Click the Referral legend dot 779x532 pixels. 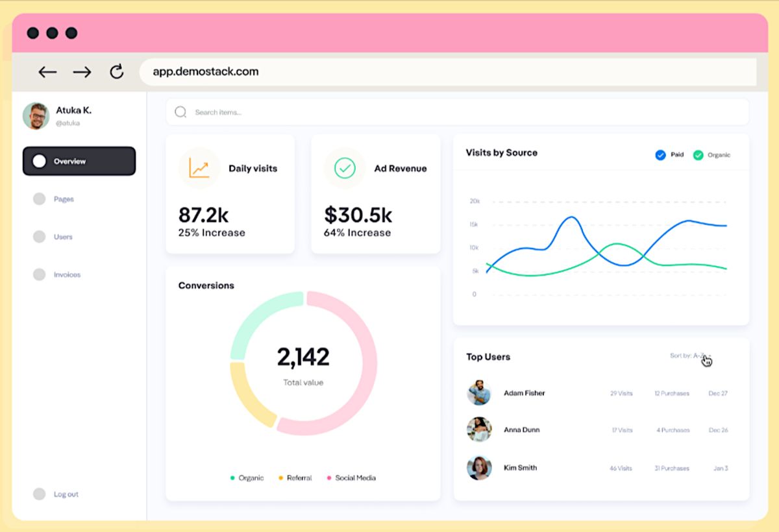[x=280, y=478]
